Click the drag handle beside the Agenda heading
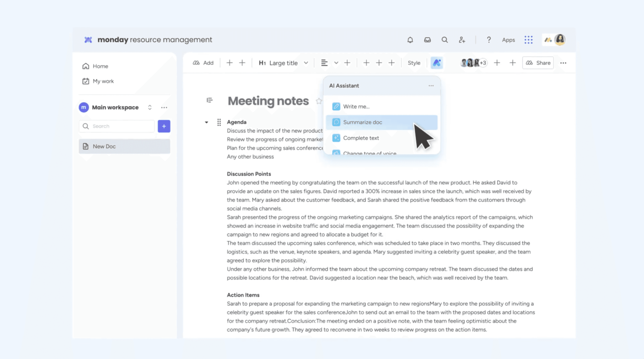The height and width of the screenshot is (359, 644). pos(219,122)
